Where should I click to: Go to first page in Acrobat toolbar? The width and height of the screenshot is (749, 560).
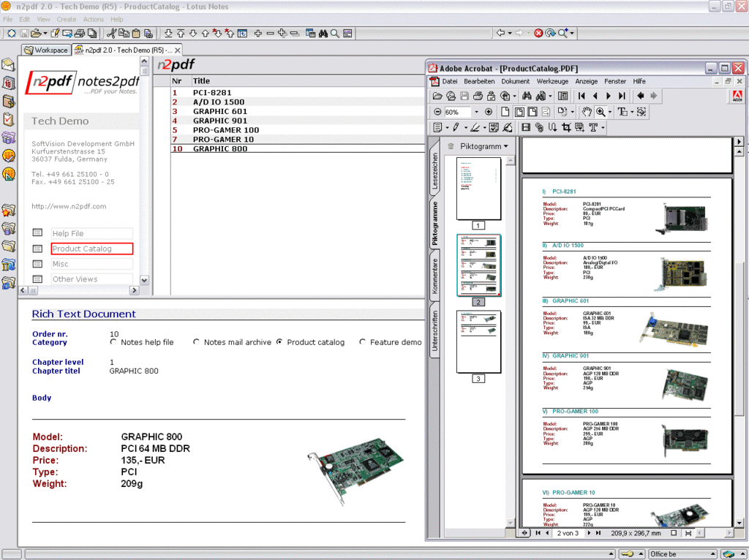click(x=581, y=96)
